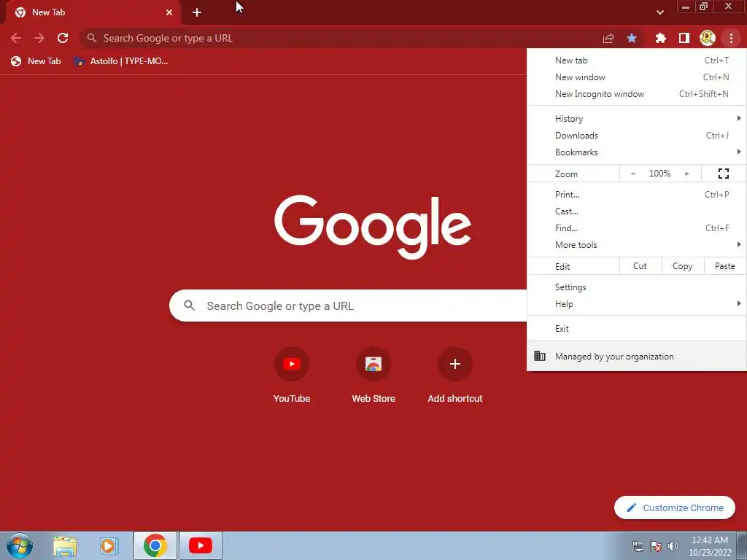Click the three-dot Chrome menu icon
The height and width of the screenshot is (560, 747).
pos(731,38)
